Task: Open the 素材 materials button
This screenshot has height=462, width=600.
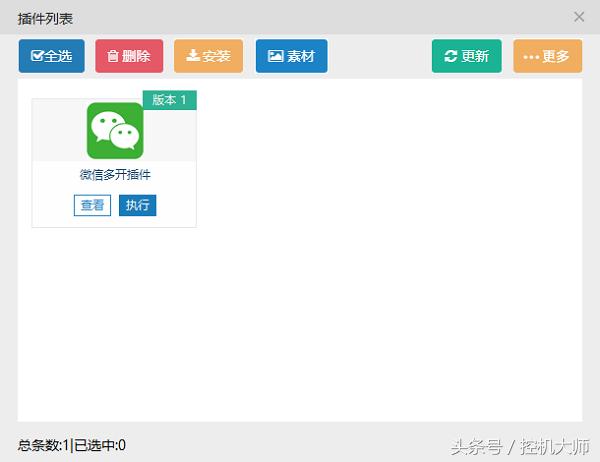Action: [x=292, y=56]
